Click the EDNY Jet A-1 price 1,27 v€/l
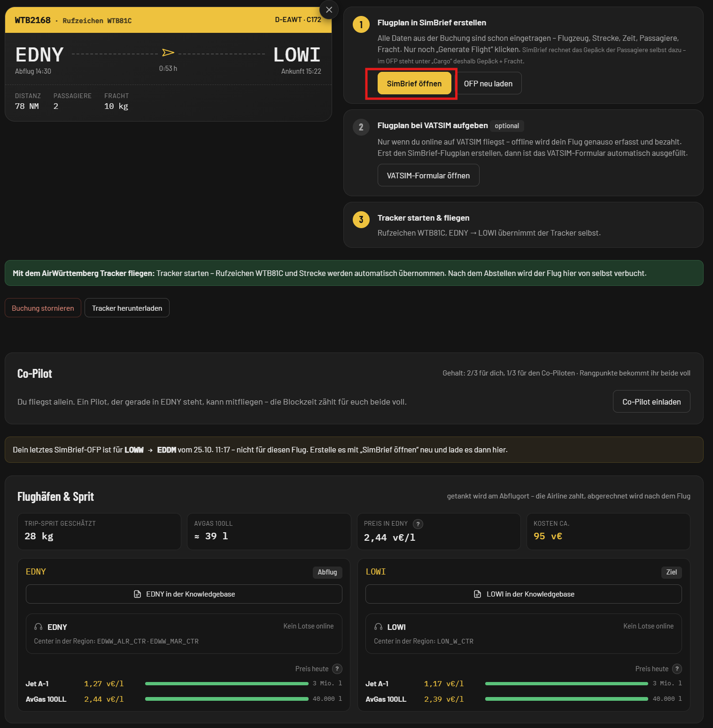The width and height of the screenshot is (713, 728). pyautogui.click(x=104, y=684)
